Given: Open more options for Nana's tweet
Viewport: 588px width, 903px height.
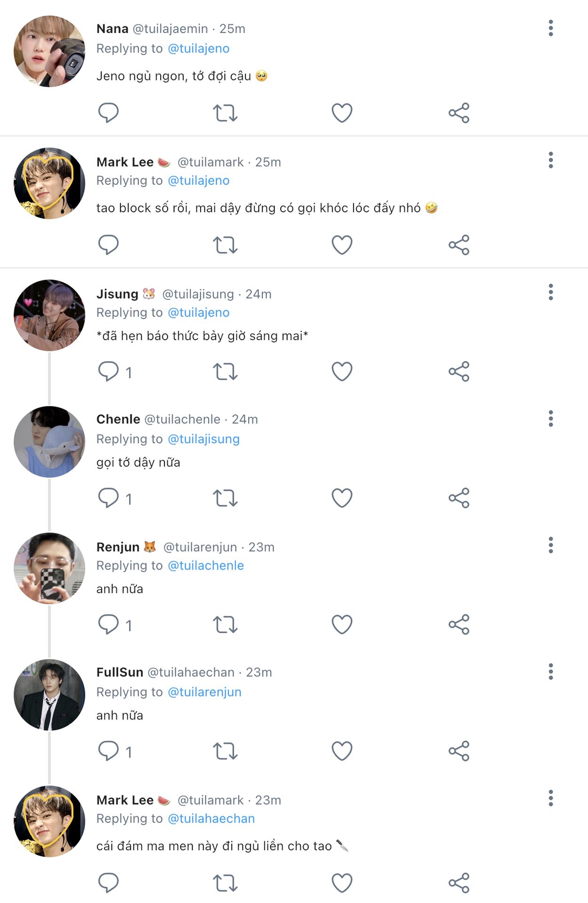Looking at the screenshot, I should click(x=550, y=28).
